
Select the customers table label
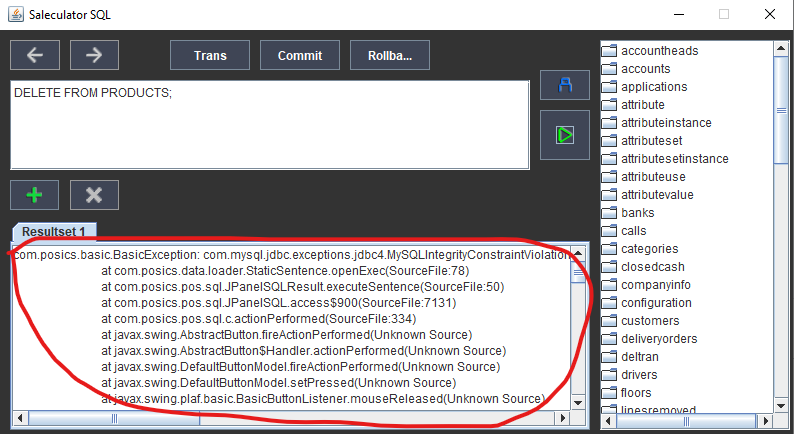650,321
